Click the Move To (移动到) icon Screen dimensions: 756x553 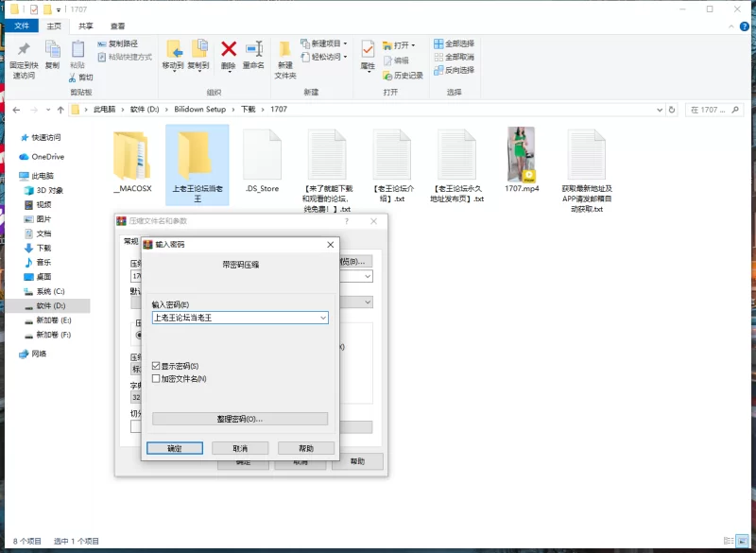click(173, 49)
